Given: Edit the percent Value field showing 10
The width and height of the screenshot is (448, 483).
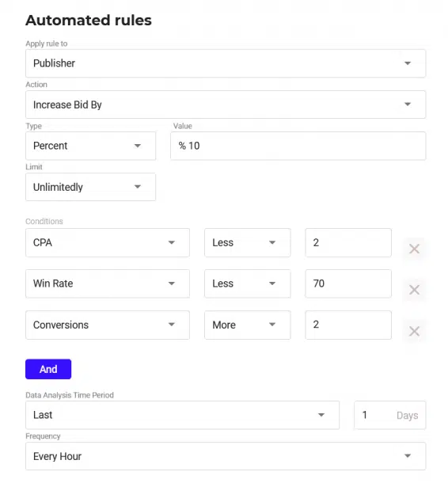Looking at the screenshot, I should tap(298, 146).
